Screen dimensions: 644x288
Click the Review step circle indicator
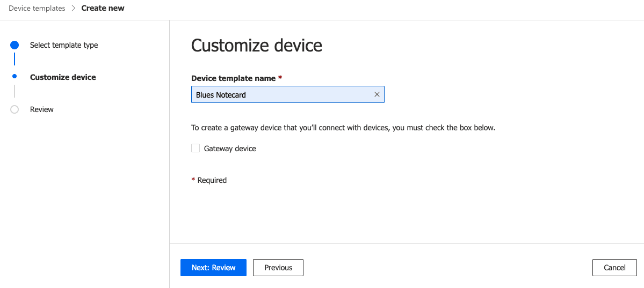pyautogui.click(x=15, y=109)
